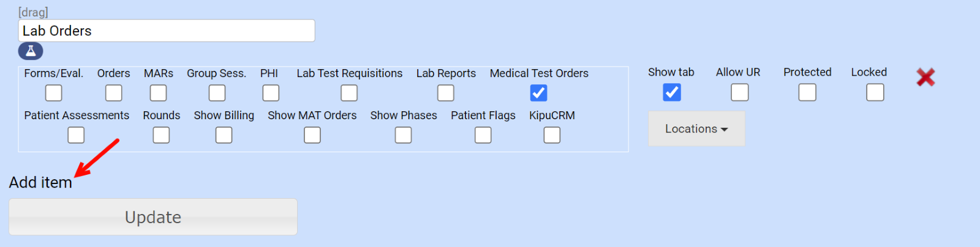
Task: Click the [drag] handle label
Action: (33, 12)
